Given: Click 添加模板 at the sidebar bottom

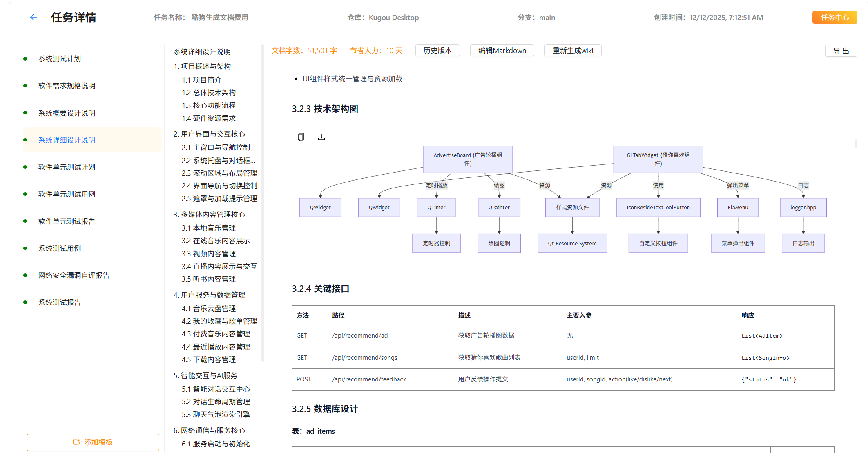Looking at the screenshot, I should tap(93, 442).
